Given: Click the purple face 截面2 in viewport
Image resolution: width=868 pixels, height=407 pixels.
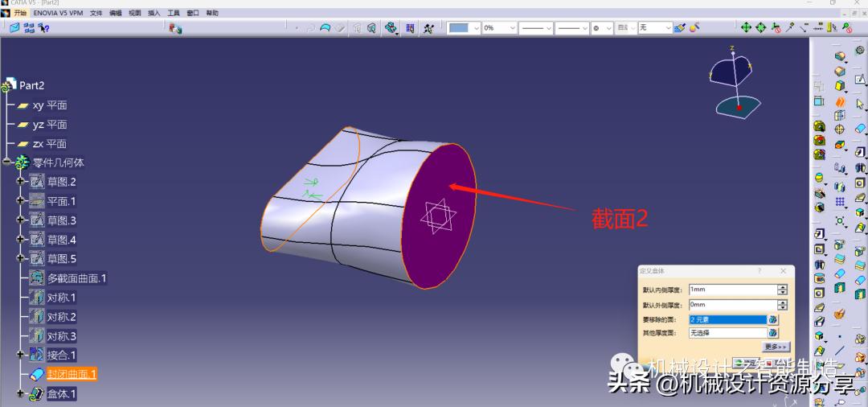Looking at the screenshot, I should point(439,216).
